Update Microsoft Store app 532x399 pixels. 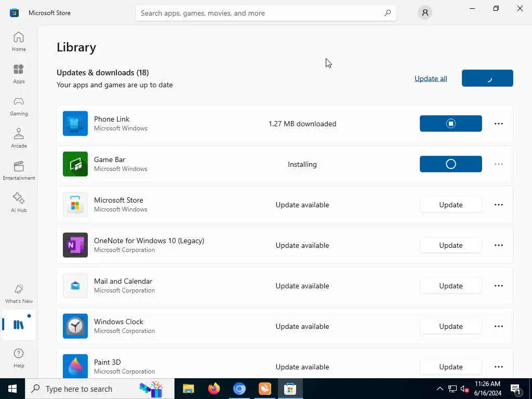(x=450, y=205)
